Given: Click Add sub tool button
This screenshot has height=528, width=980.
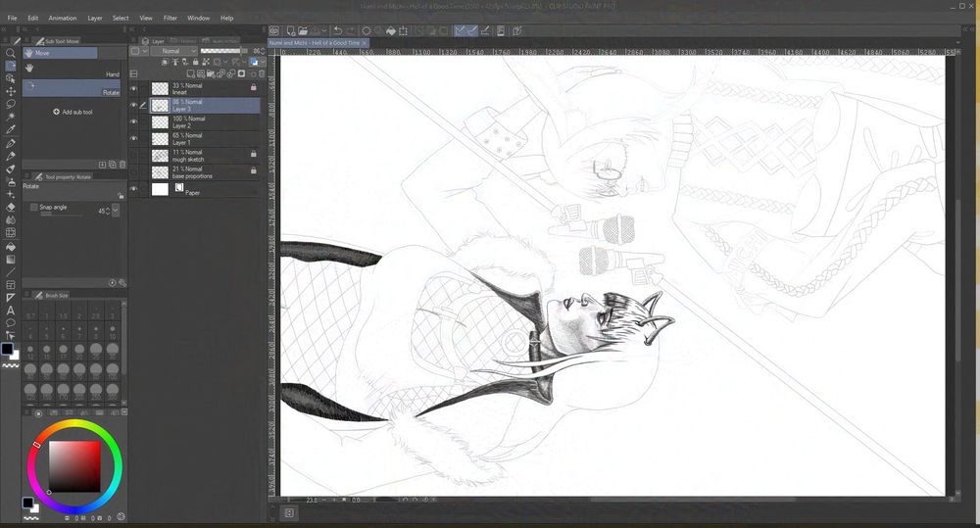Looking at the screenshot, I should coord(73,112).
